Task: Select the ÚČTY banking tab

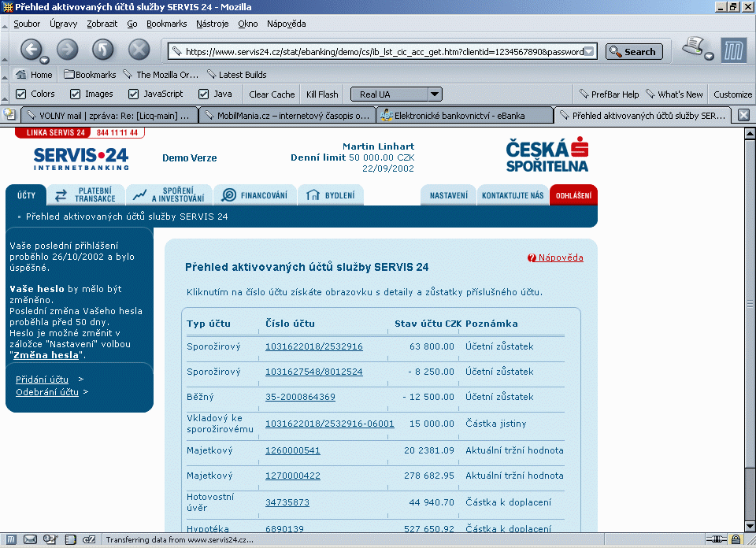Action: tap(26, 195)
